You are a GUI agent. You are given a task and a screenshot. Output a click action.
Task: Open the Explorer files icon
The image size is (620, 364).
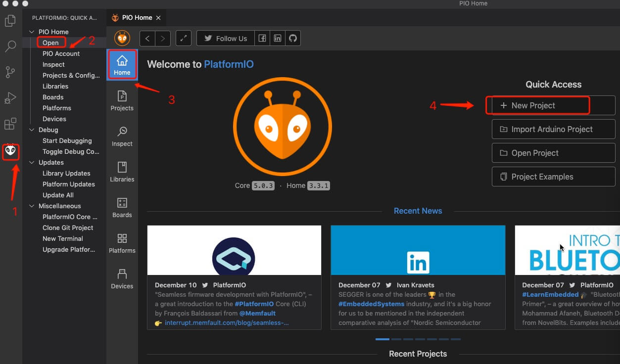coord(10,21)
